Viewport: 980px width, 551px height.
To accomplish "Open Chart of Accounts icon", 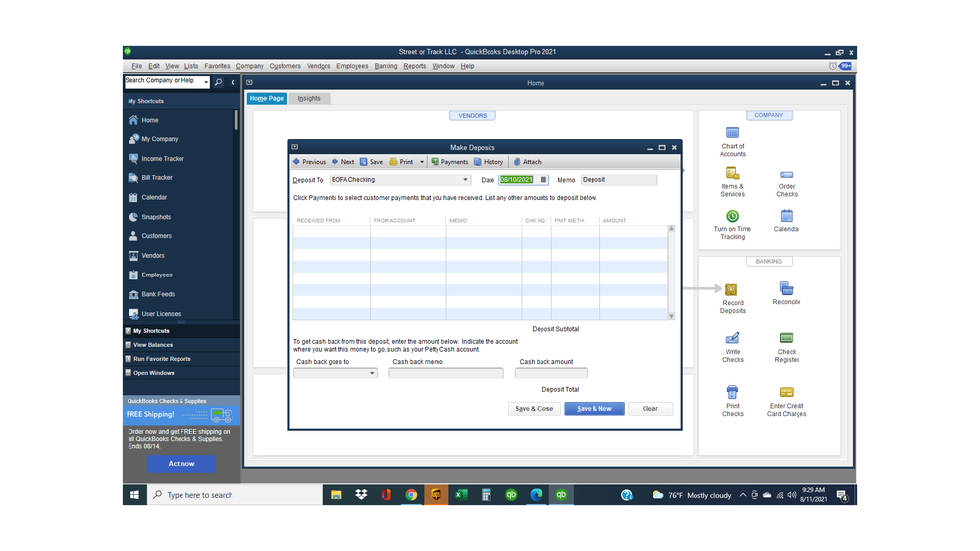I will pos(732,133).
